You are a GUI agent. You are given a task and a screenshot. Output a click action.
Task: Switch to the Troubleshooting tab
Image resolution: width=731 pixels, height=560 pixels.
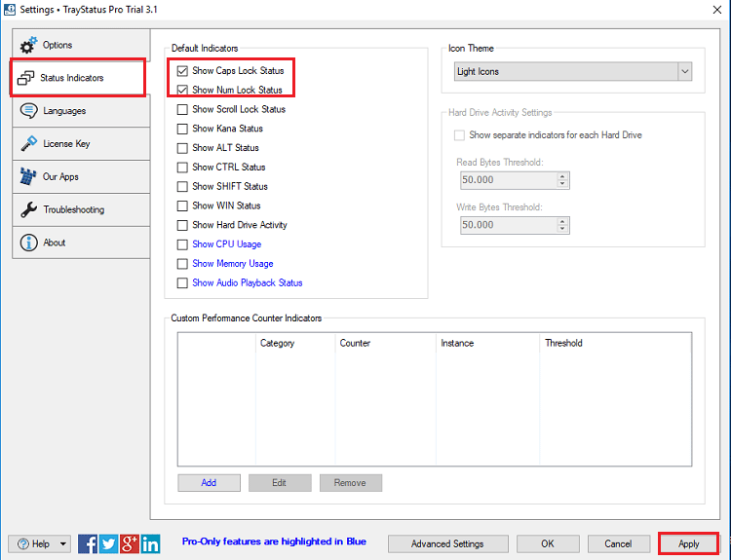(81, 209)
